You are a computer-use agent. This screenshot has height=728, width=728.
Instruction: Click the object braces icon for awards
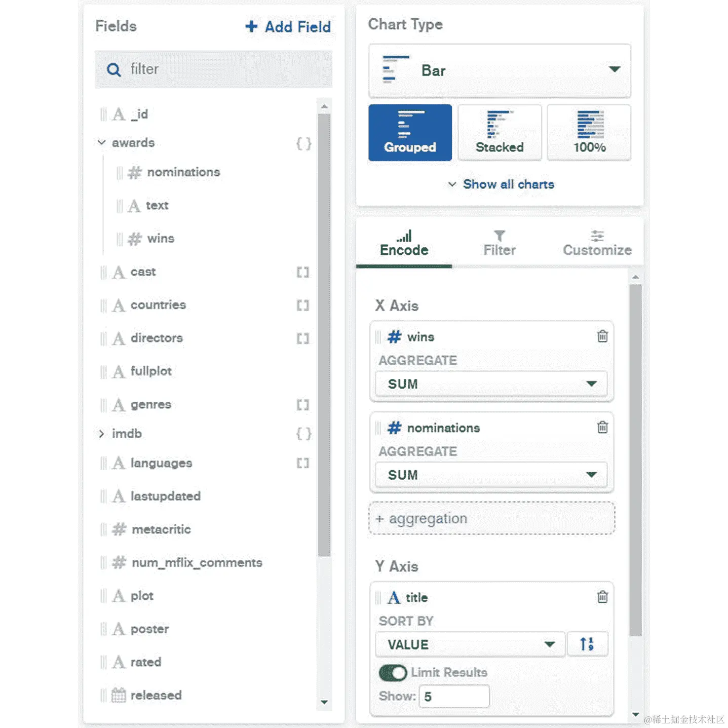[x=303, y=143]
